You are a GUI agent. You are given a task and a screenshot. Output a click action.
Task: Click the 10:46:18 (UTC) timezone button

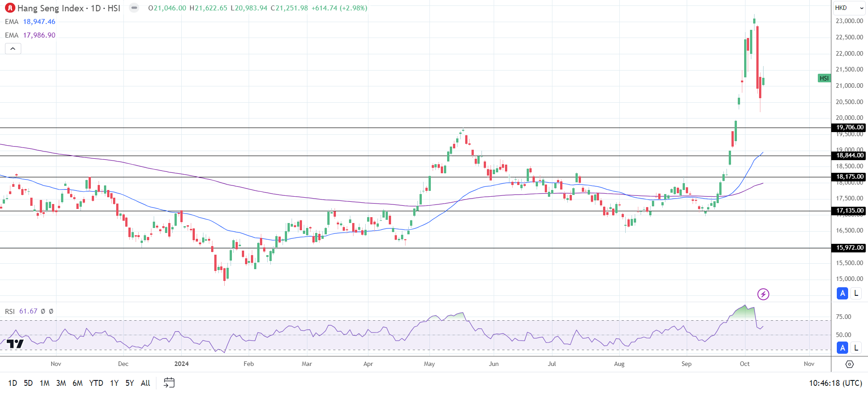tap(835, 383)
